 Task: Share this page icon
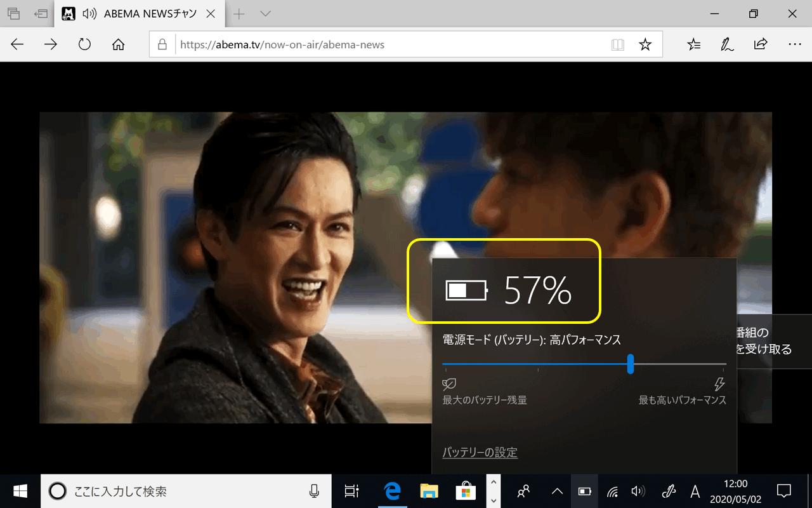coord(760,44)
